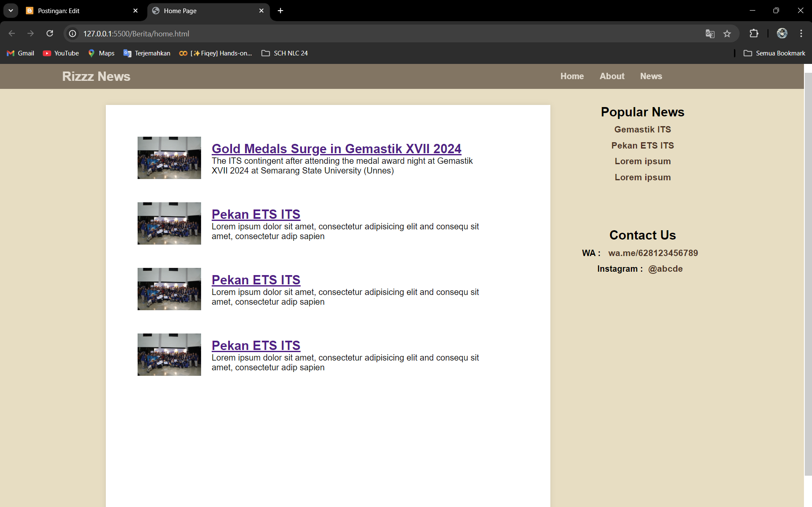Reload the current page
This screenshot has width=812, height=507.
point(50,33)
